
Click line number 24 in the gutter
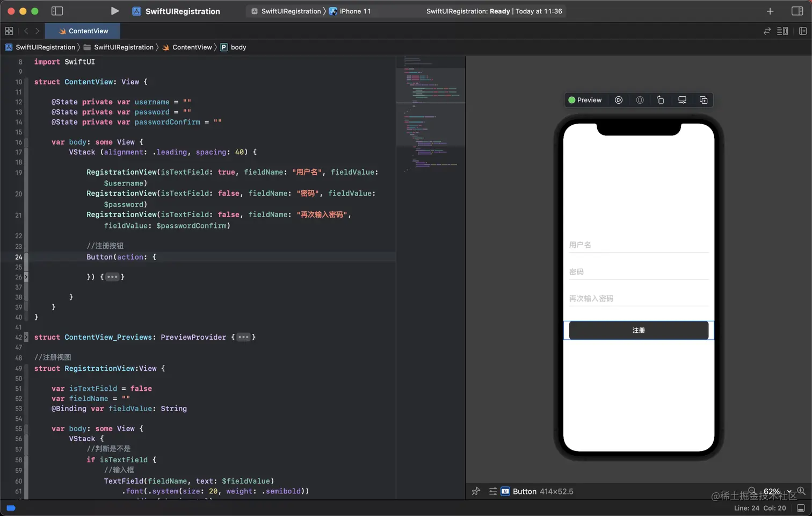[x=18, y=257]
